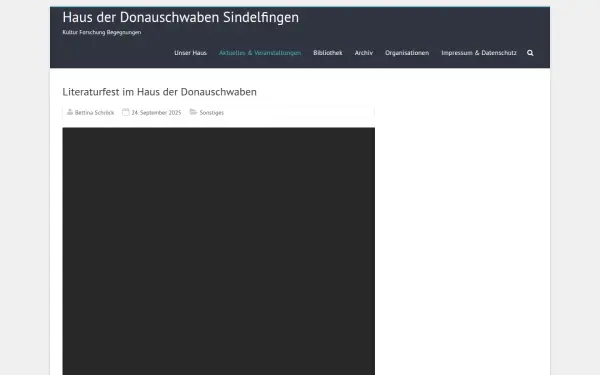Click the site title Haus der Donauschwaben Sindelfingen
This screenshot has width=600, height=375.
[181, 17]
